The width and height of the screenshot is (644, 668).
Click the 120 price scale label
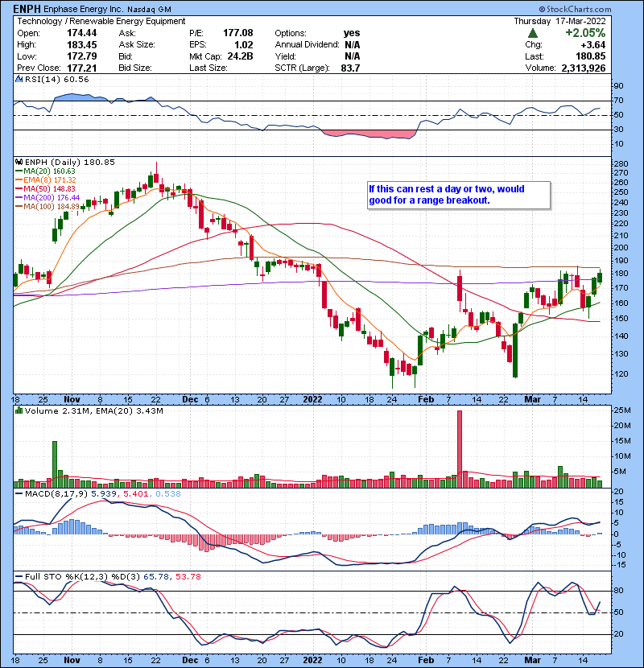coord(621,374)
